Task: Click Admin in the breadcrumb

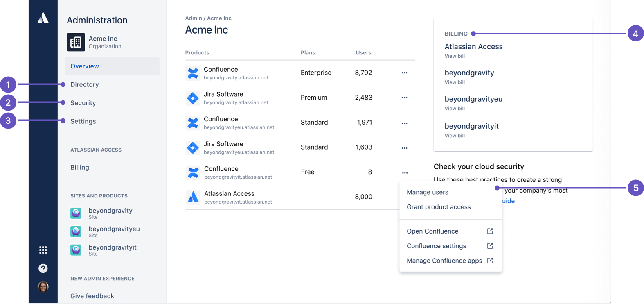Action: click(194, 18)
